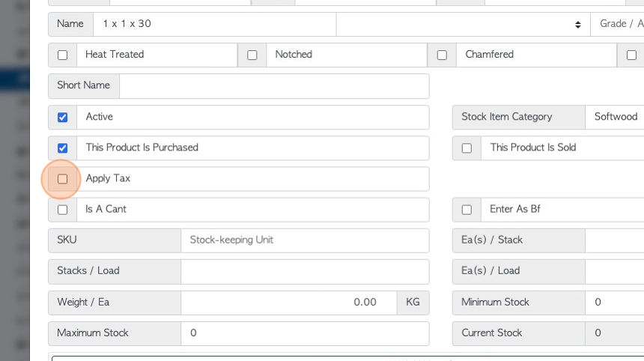This screenshot has width=644, height=361.
Task: Check the Chamfered option
Action: (x=442, y=55)
